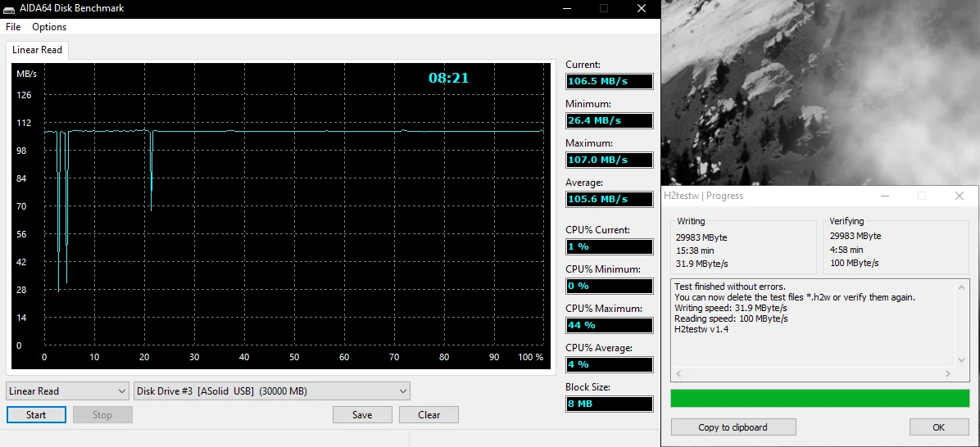Image resolution: width=980 pixels, height=447 pixels.
Task: Click the Average speed value 105.6 MB/s
Action: pos(610,199)
